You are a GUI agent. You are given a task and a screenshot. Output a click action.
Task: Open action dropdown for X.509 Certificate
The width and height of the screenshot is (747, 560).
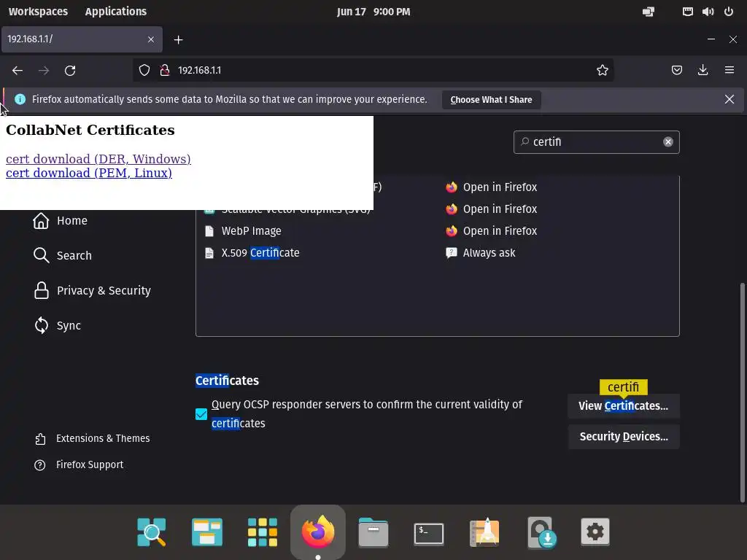click(489, 253)
